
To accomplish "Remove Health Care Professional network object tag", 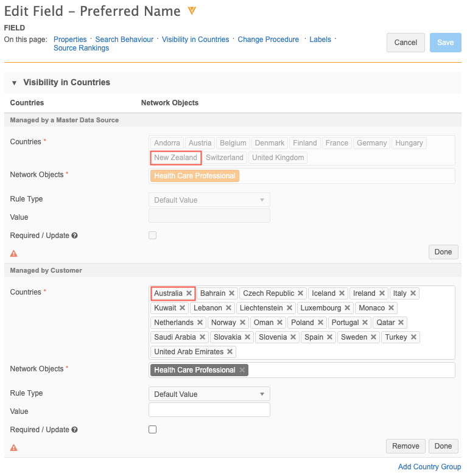I will coord(242,370).
